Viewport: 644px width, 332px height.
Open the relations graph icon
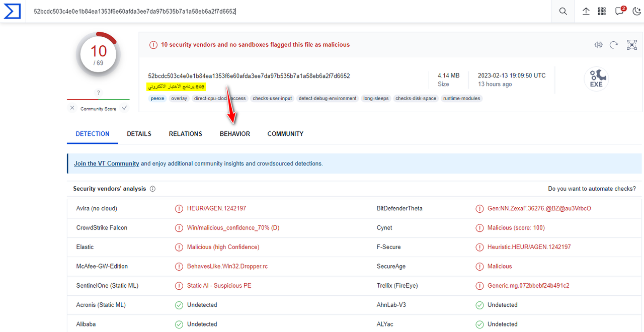(632, 45)
